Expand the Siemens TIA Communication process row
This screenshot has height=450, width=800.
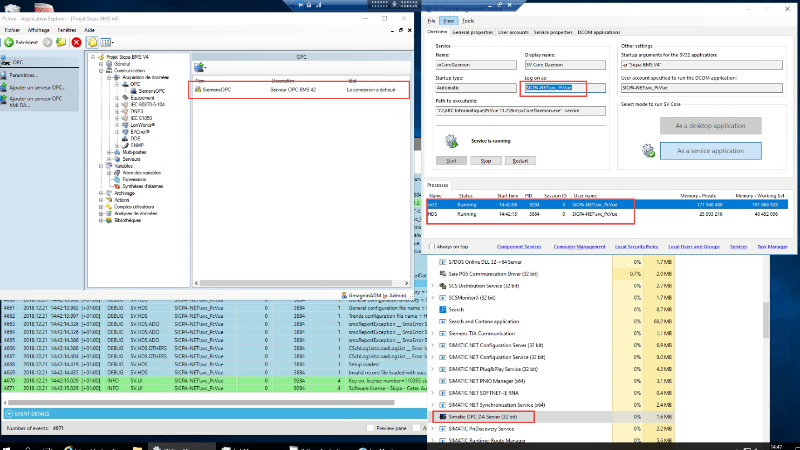(x=433, y=333)
